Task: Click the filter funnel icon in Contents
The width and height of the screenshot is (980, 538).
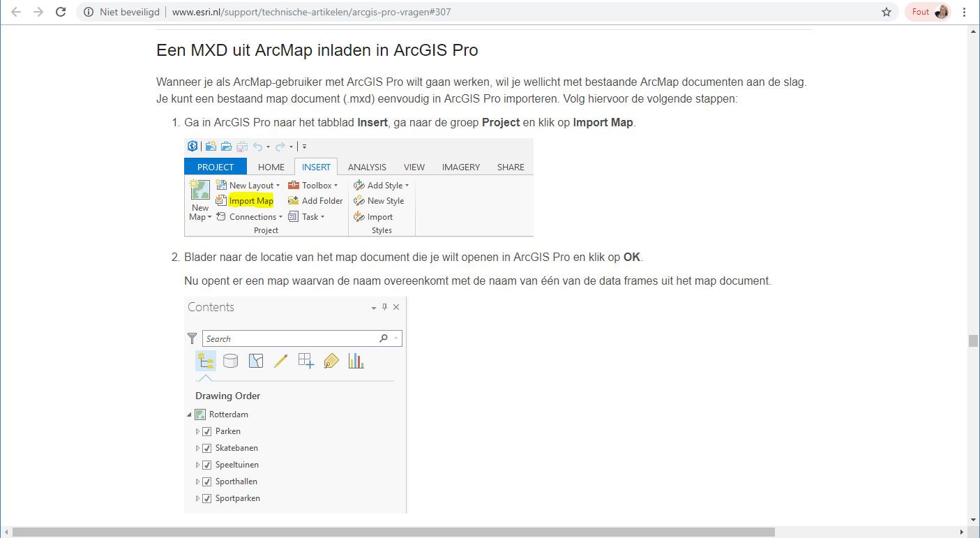Action: click(193, 338)
